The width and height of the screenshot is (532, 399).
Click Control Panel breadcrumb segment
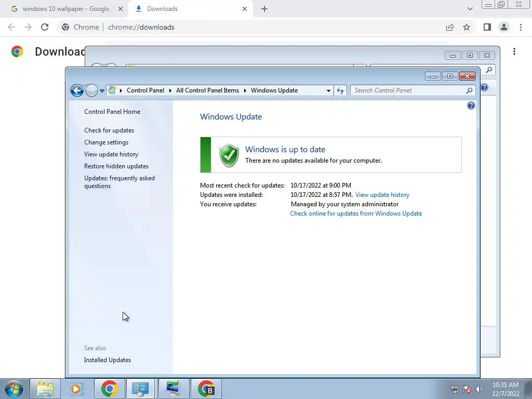coord(145,90)
